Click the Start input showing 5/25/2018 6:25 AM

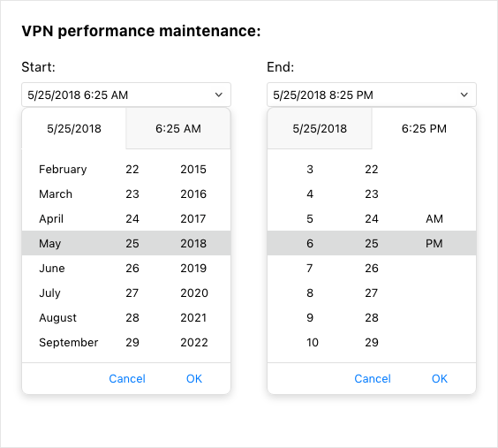click(126, 95)
